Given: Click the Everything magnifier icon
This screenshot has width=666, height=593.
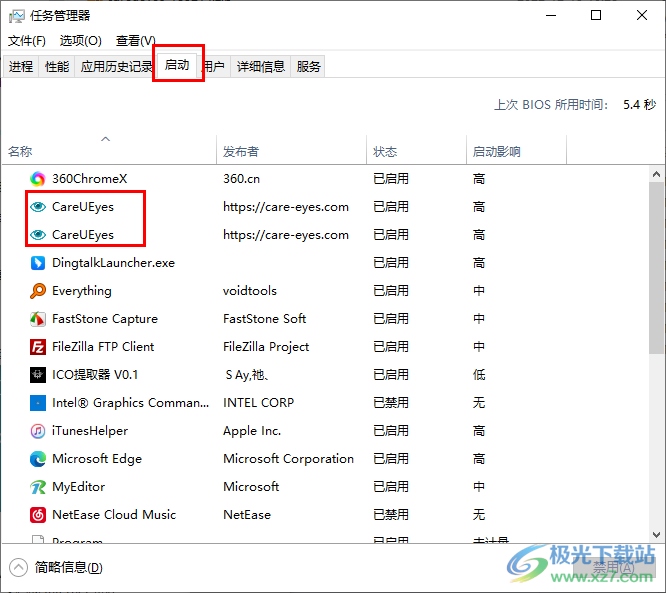Looking at the screenshot, I should 38,291.
